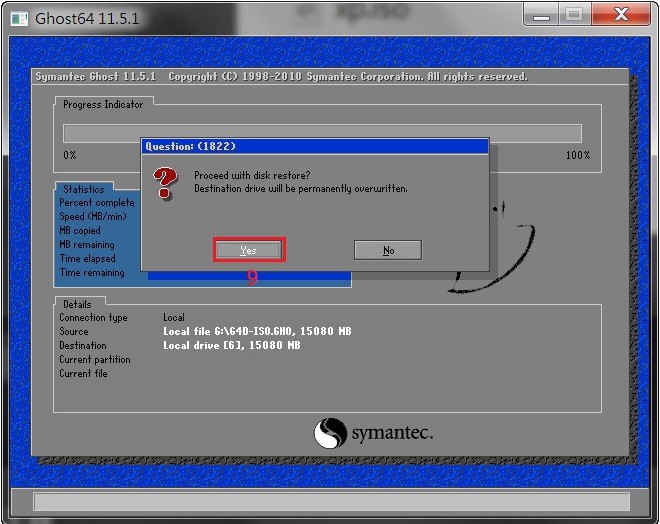The width and height of the screenshot is (660, 524).
Task: Cancel the restore by choosing No
Action: [x=388, y=250]
